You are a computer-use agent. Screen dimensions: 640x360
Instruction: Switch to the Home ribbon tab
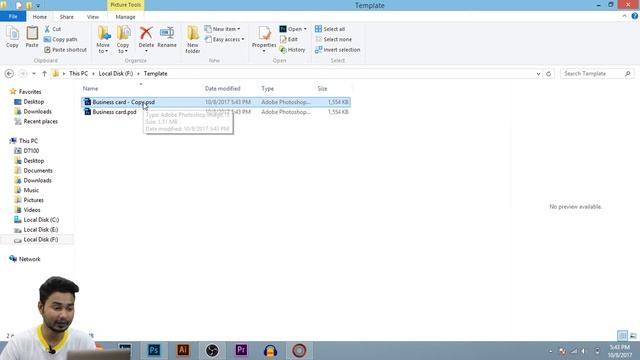(x=40, y=17)
